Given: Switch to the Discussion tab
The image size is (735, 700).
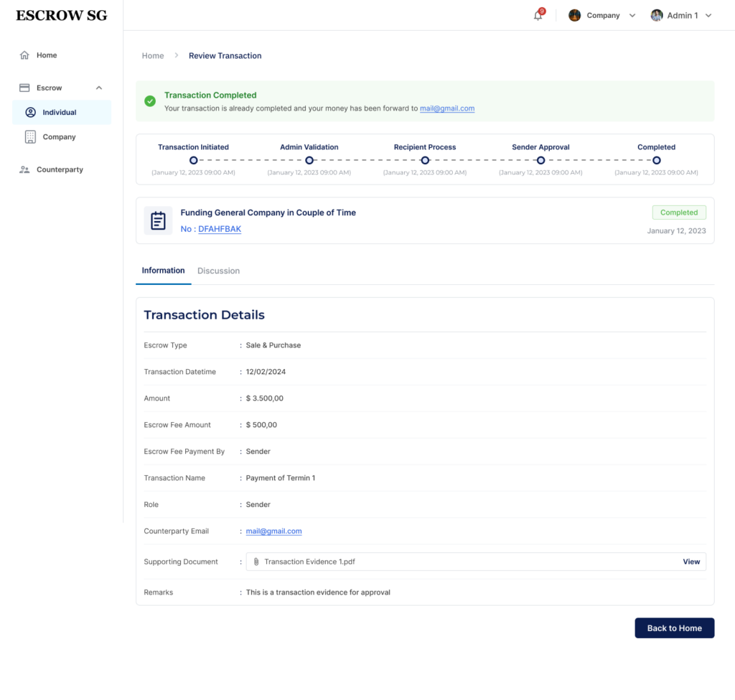Looking at the screenshot, I should pos(218,271).
